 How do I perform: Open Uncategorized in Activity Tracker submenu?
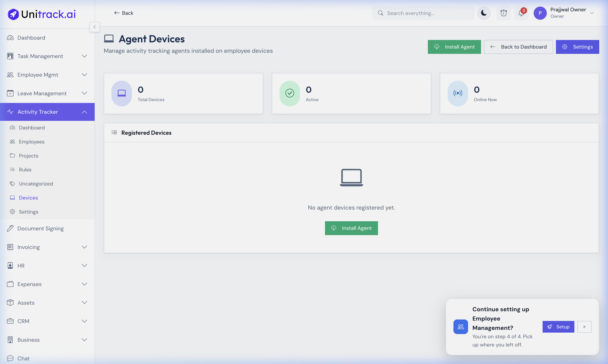pos(36,184)
